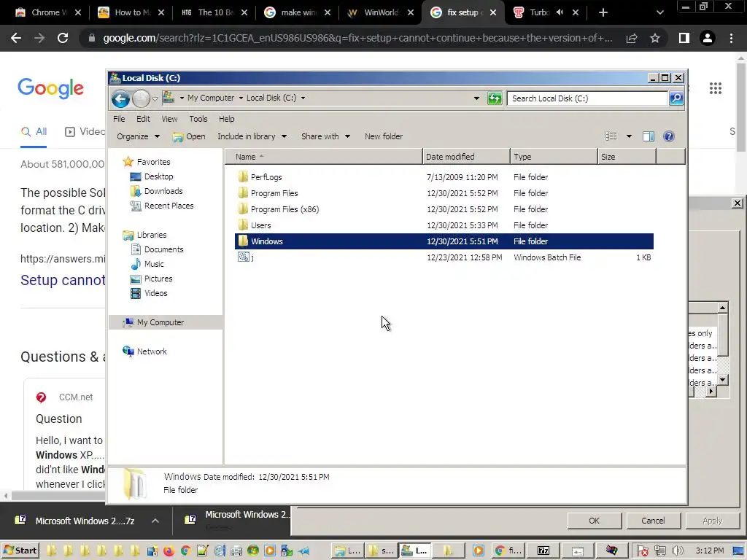747x560 pixels.
Task: Open the Google apps grid
Action: pos(715,88)
